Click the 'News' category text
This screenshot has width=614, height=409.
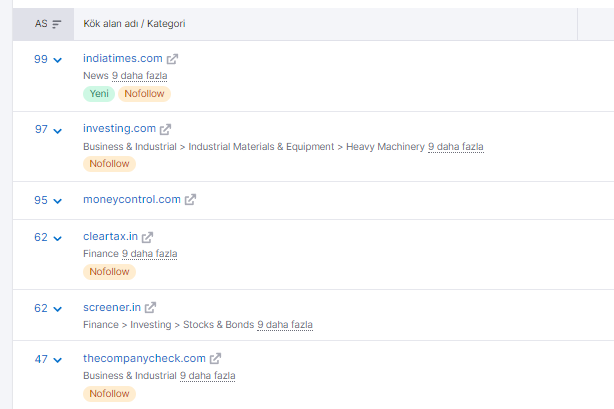[96, 76]
